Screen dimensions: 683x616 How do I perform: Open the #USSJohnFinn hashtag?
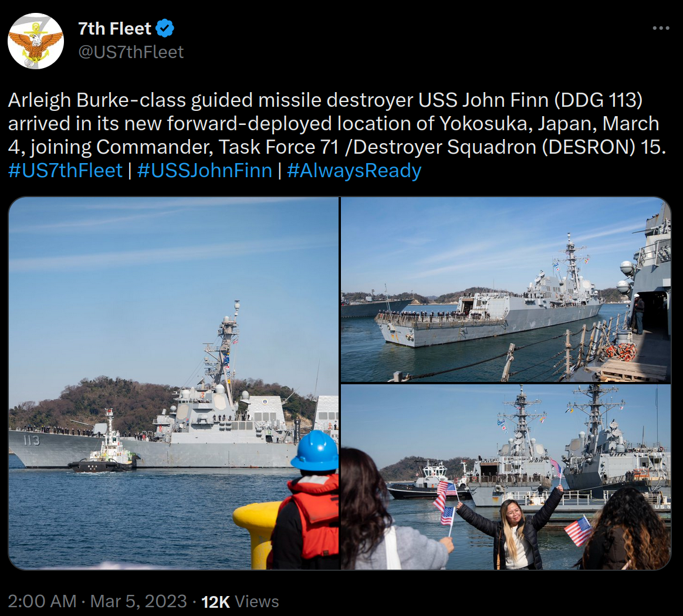(205, 170)
